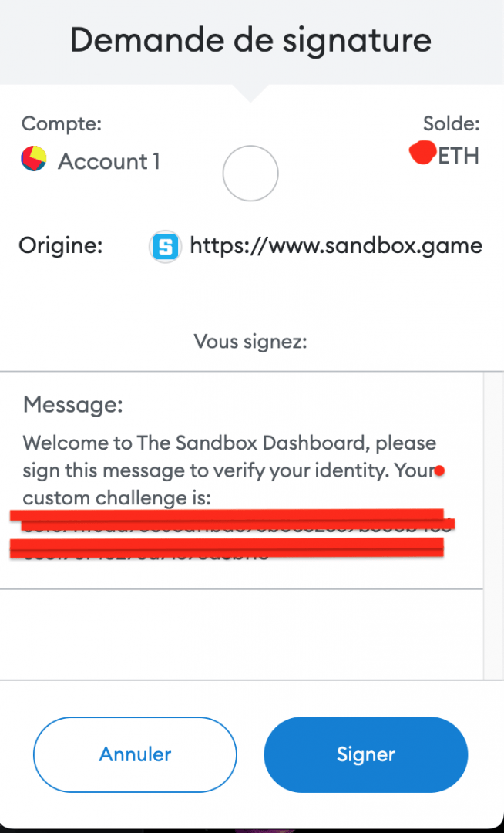Click the circular network status indicator
The image size is (504, 833).
[x=250, y=173]
